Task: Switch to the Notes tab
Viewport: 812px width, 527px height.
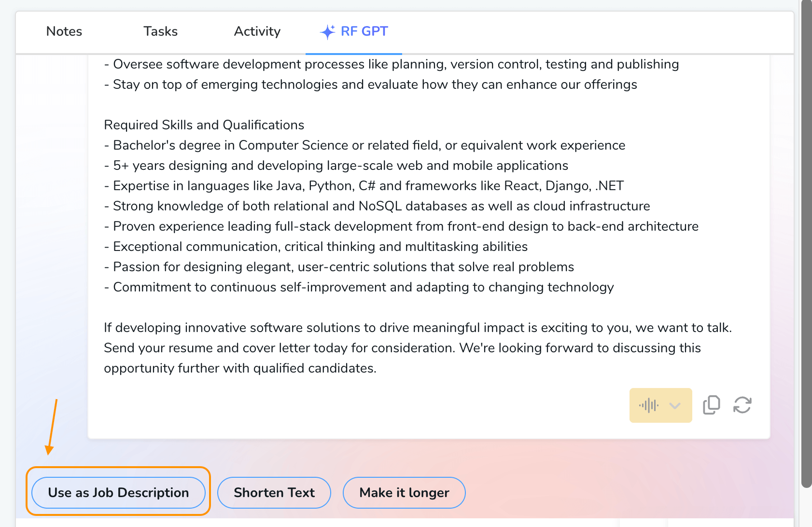Action: [64, 32]
